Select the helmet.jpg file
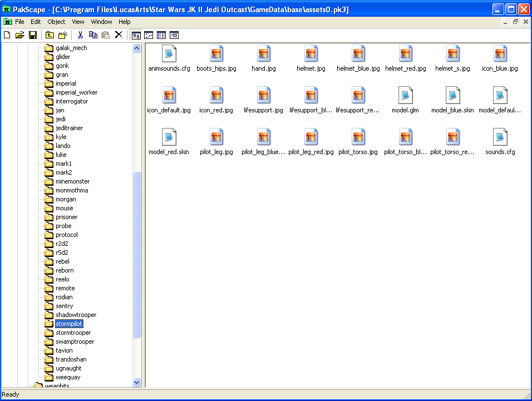This screenshot has width=532, height=401. click(x=311, y=58)
